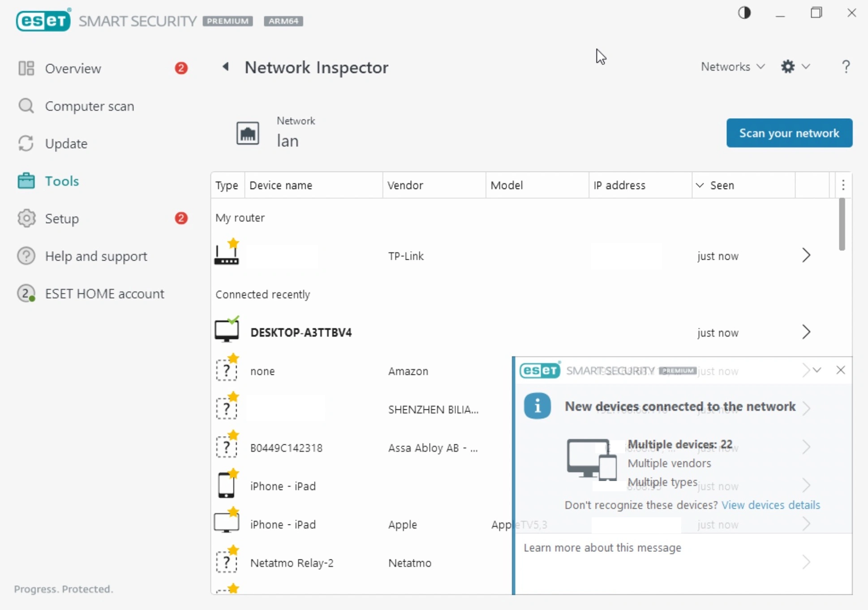The height and width of the screenshot is (610, 868).
Task: Open View devices details link
Action: click(x=771, y=505)
